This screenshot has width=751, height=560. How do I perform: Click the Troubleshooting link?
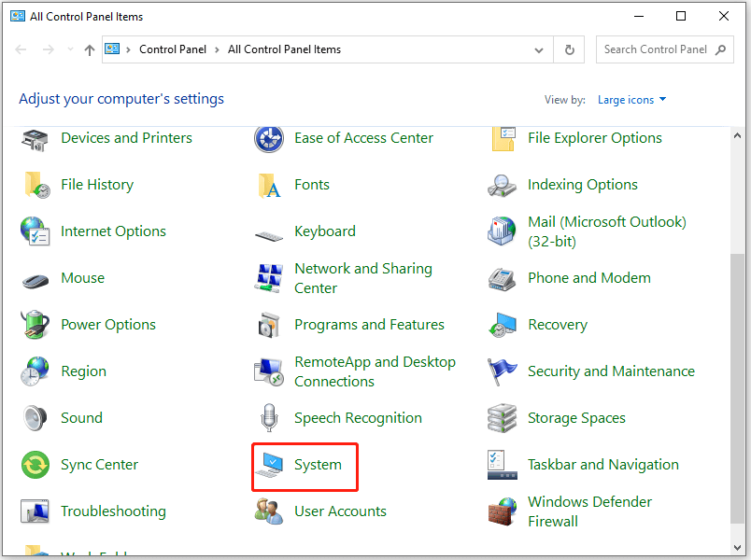pyautogui.click(x=114, y=511)
